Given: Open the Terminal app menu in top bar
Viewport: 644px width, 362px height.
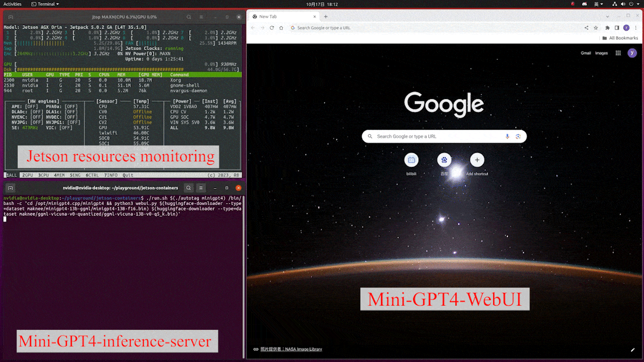Looking at the screenshot, I should tap(45, 4).
